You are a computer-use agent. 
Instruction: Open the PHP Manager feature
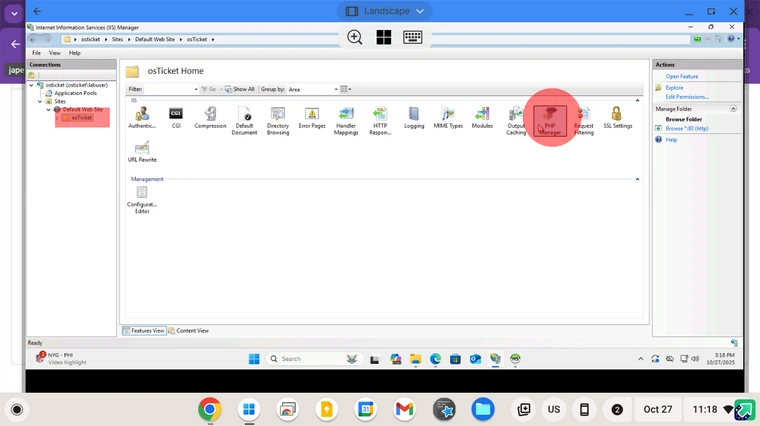tap(550, 121)
